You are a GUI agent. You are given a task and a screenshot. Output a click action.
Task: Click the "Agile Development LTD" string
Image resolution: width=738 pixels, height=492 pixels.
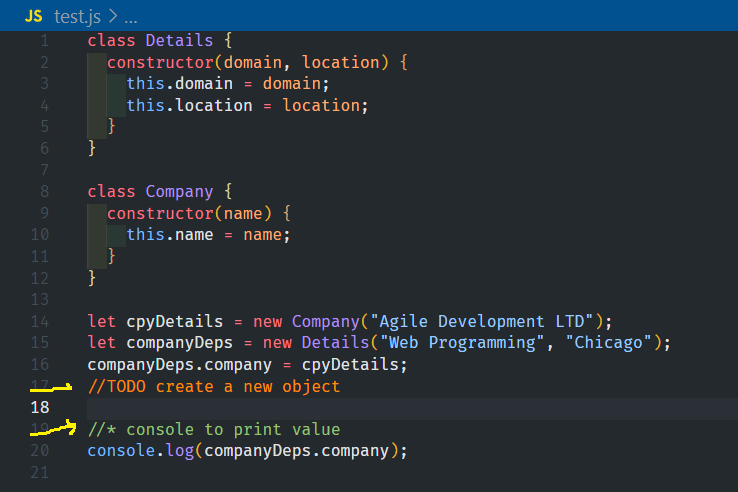(x=484, y=321)
